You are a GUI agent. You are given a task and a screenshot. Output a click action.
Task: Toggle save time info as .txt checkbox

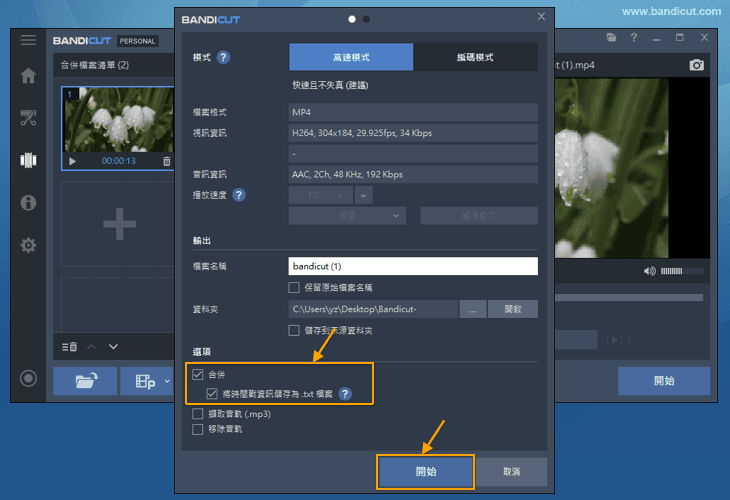[x=212, y=394]
